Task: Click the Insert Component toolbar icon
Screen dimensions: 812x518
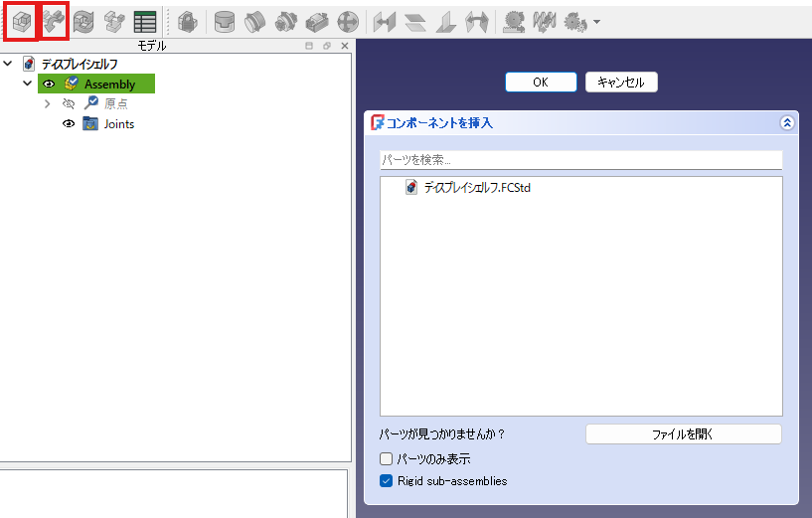Action: point(53,21)
